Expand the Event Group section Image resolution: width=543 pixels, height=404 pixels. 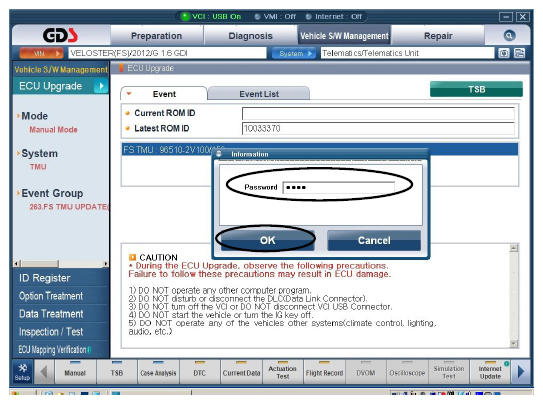click(51, 193)
